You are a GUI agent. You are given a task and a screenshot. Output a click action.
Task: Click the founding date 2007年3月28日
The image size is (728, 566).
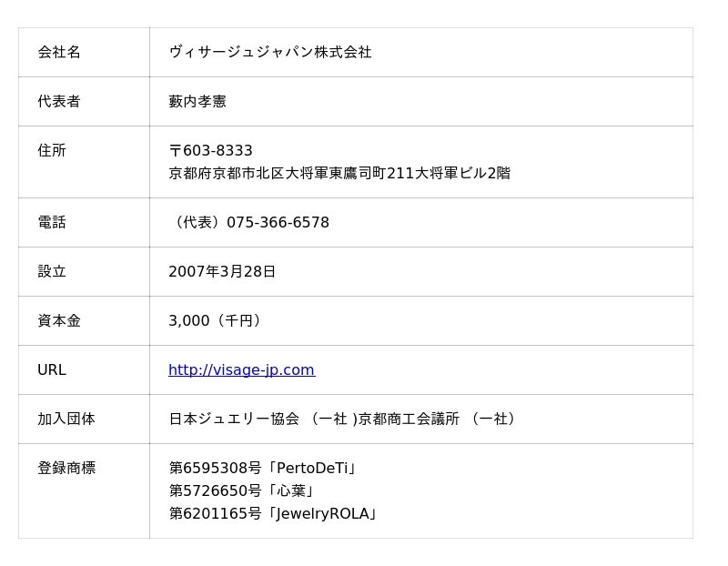[222, 271]
